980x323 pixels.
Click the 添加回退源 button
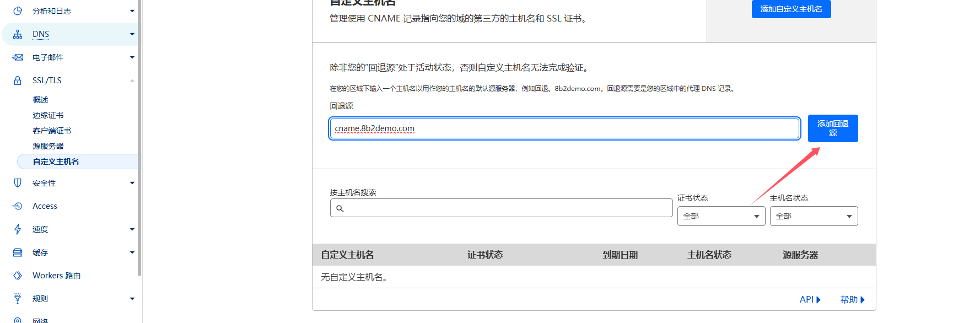pos(832,128)
